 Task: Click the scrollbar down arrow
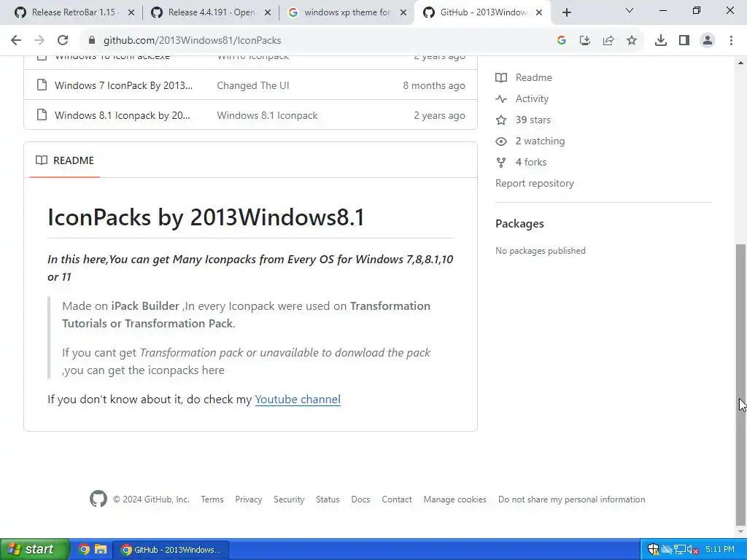pos(741,532)
